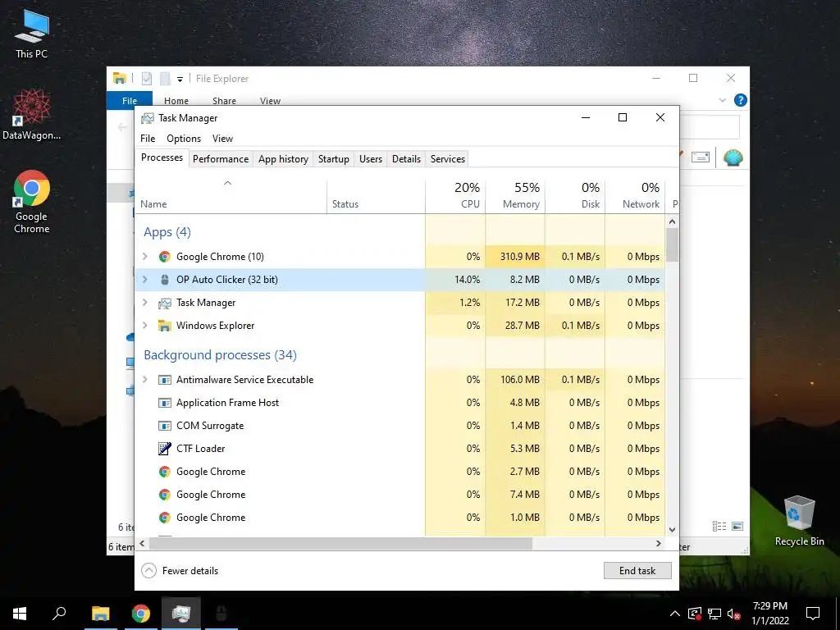
Task: Click the Antimalware Service Executable icon
Action: click(x=164, y=380)
